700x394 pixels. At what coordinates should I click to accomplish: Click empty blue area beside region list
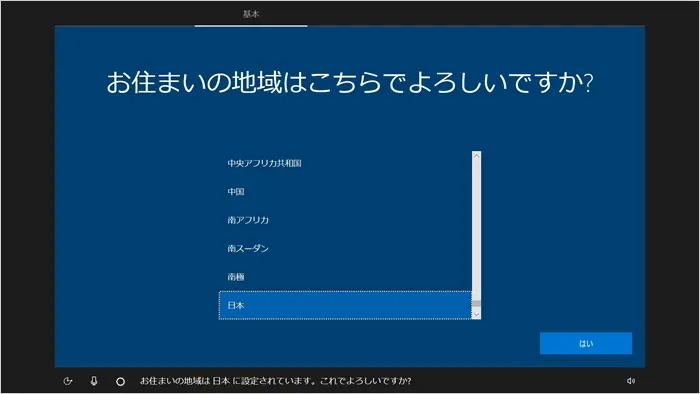562,223
